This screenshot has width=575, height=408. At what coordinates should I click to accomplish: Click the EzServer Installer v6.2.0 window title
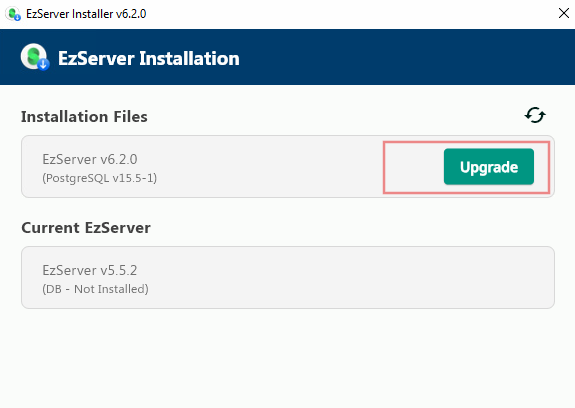tap(86, 14)
